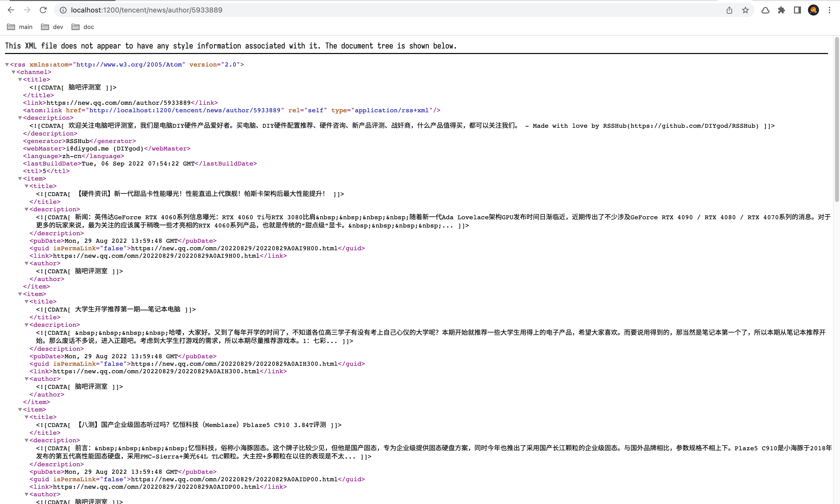Collapse the second item's title element

coord(27,301)
